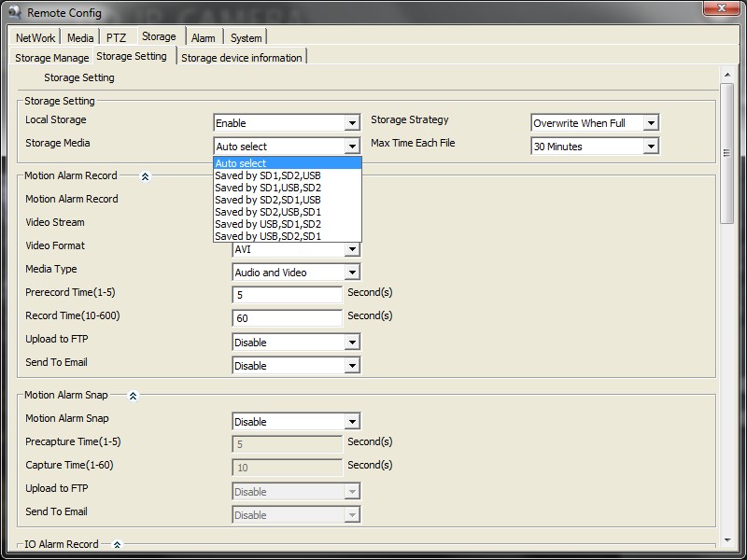Click the scrollbar up arrow
747x560 pixels.
click(x=727, y=75)
